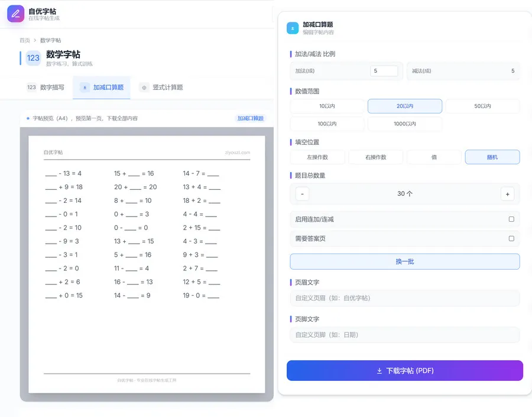Click the 页眉文字 input field
The width and height of the screenshot is (532, 417).
click(404, 298)
